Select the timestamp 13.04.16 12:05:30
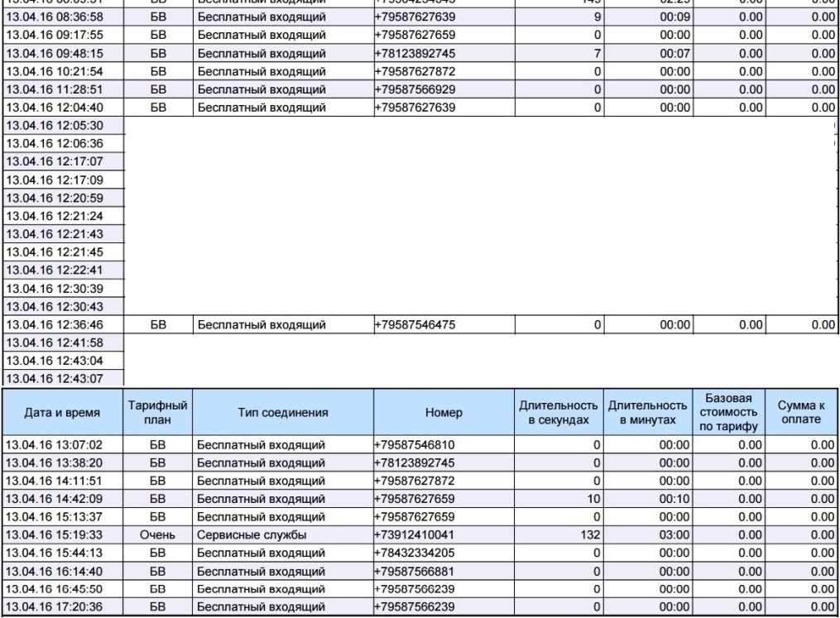Image resolution: width=840 pixels, height=618 pixels. [64, 125]
